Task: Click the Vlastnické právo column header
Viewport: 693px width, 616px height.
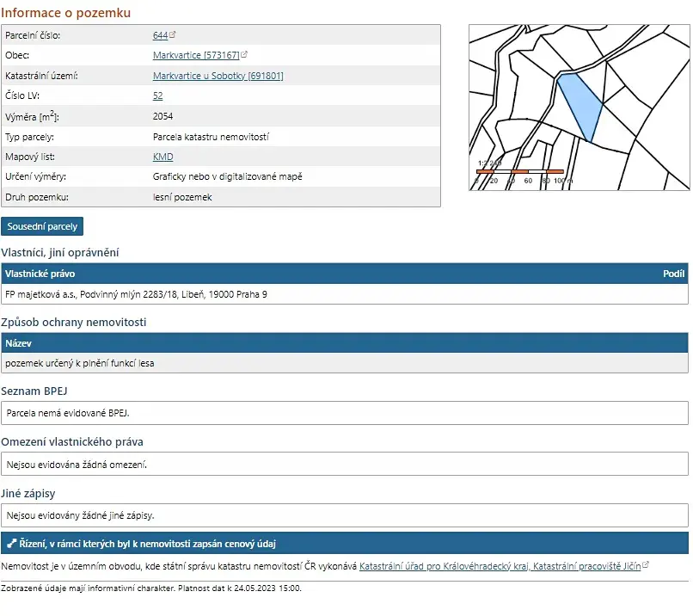Action: 40,274
